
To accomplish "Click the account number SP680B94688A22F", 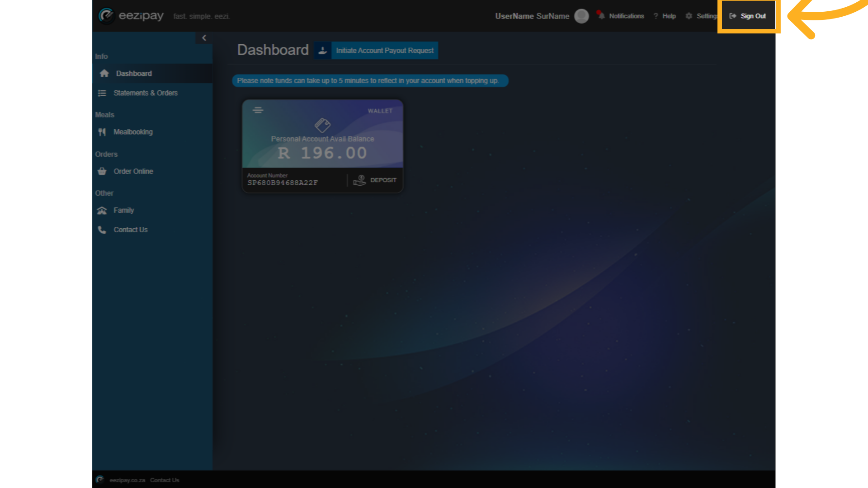I will click(x=283, y=183).
